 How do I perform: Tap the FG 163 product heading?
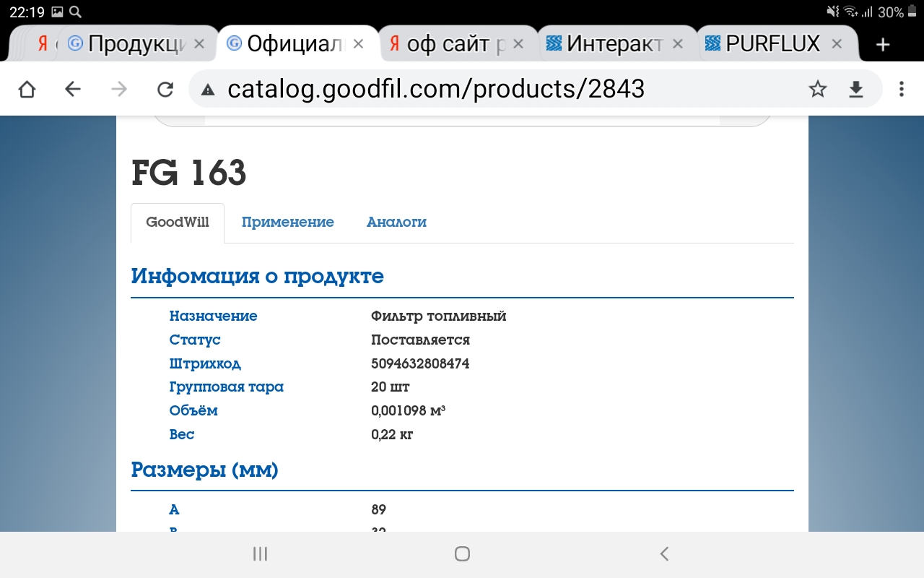189,173
